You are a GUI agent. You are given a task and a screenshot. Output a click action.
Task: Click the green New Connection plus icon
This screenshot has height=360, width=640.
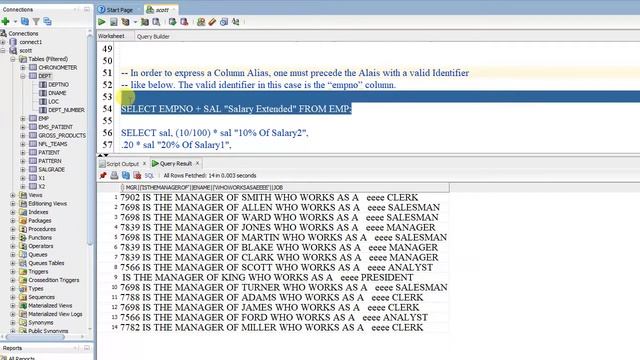point(5,21)
